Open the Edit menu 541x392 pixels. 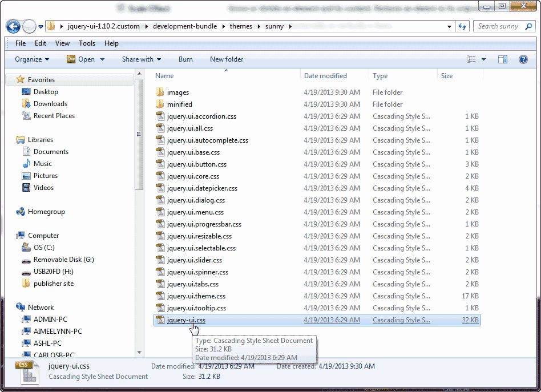pyautogui.click(x=41, y=43)
